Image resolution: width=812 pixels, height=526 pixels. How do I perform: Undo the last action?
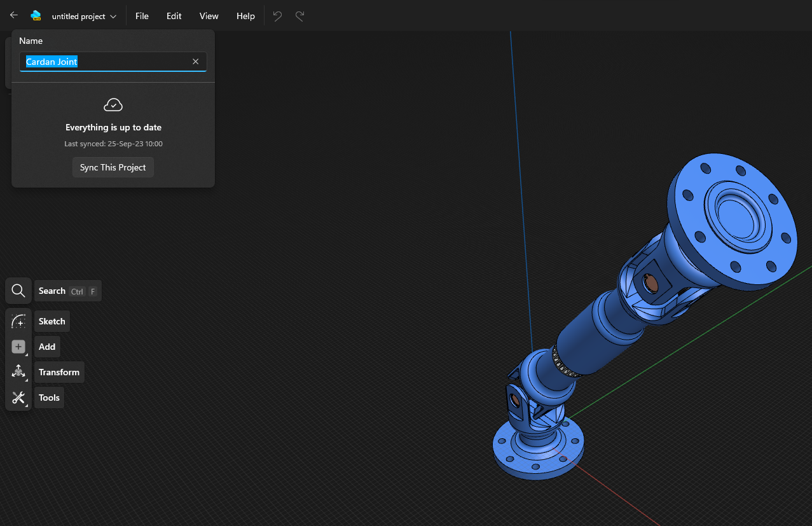[277, 16]
